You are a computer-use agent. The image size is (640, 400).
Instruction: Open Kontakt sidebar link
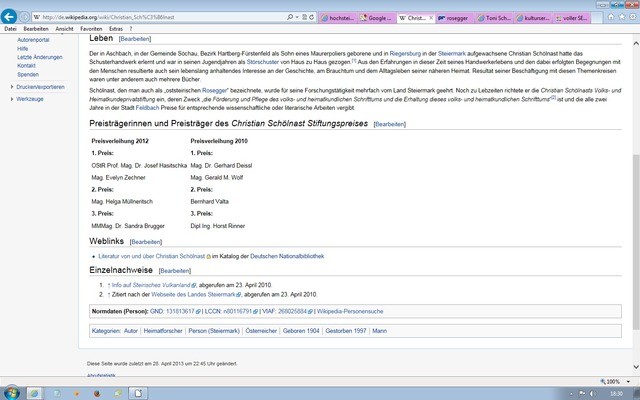(26, 66)
